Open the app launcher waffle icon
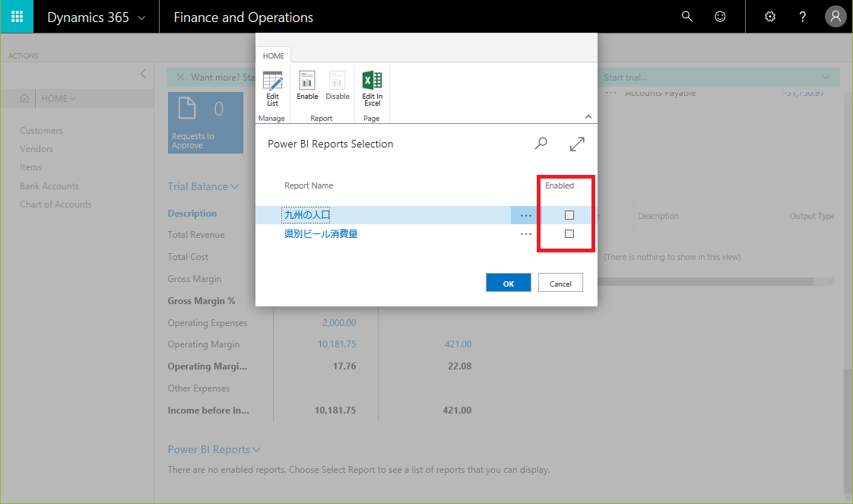The width and height of the screenshot is (853, 504). [x=17, y=16]
